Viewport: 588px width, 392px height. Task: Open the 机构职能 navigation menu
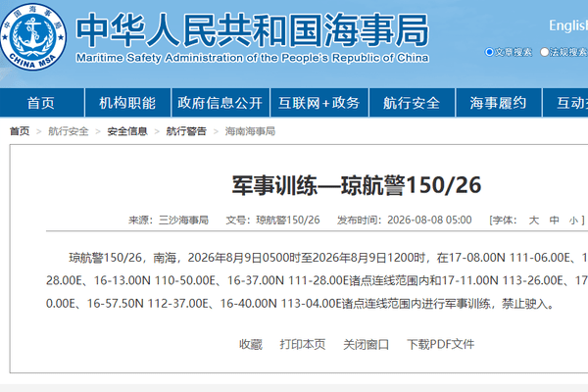click(x=127, y=103)
